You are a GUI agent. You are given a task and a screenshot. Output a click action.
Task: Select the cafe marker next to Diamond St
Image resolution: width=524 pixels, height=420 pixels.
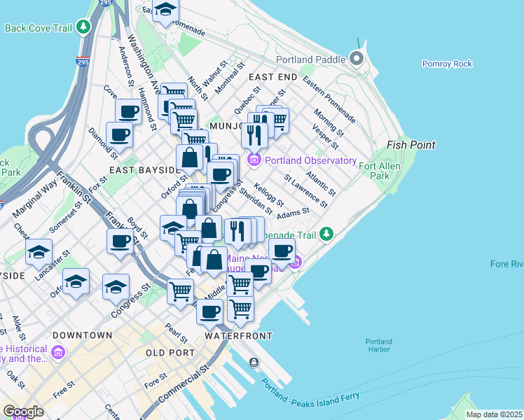[119, 136]
